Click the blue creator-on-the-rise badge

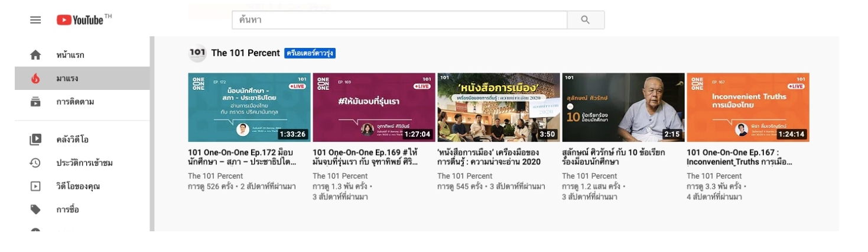tap(310, 53)
